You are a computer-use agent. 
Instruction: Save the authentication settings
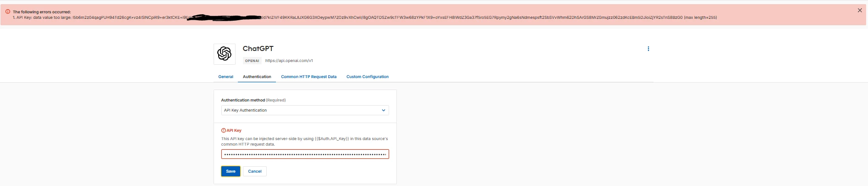point(231,171)
